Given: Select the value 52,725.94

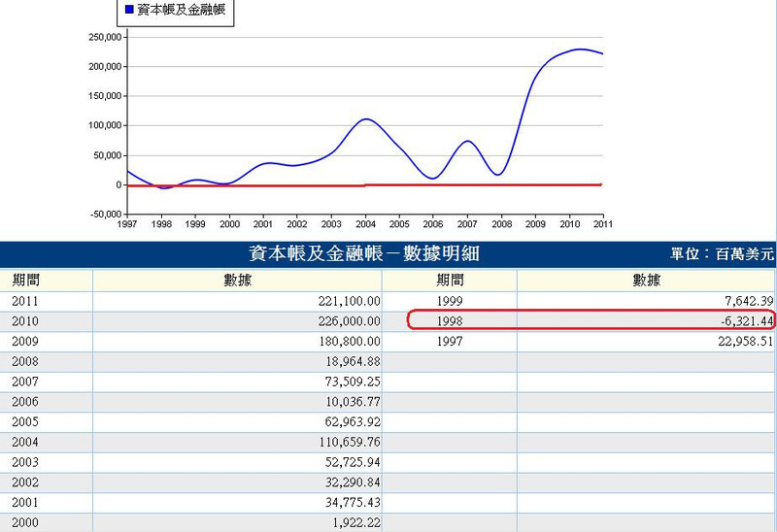Looking at the screenshot, I should click(353, 462).
